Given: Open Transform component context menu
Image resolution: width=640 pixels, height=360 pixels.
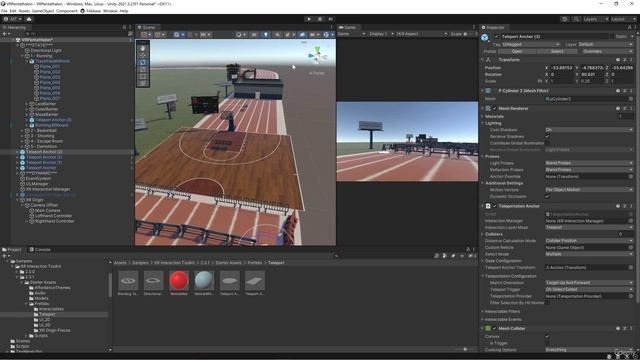Looking at the screenshot, I should [x=631, y=60].
